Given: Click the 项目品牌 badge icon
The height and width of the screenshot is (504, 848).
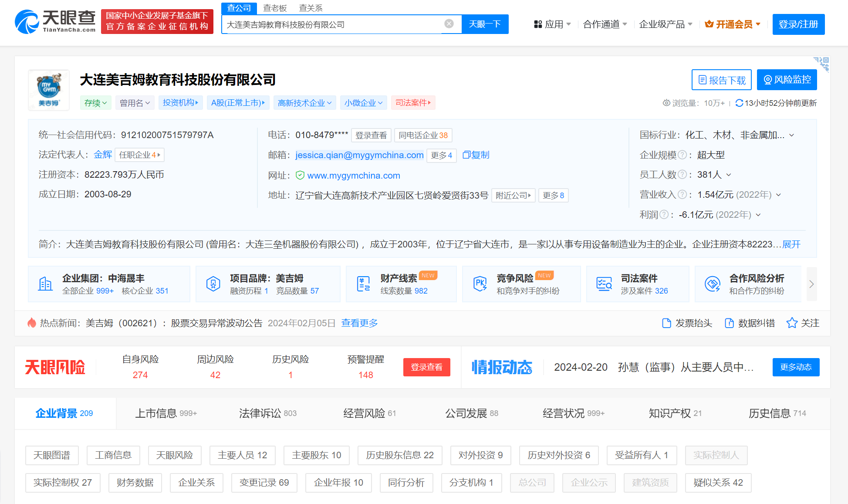Looking at the screenshot, I should coord(213,284).
